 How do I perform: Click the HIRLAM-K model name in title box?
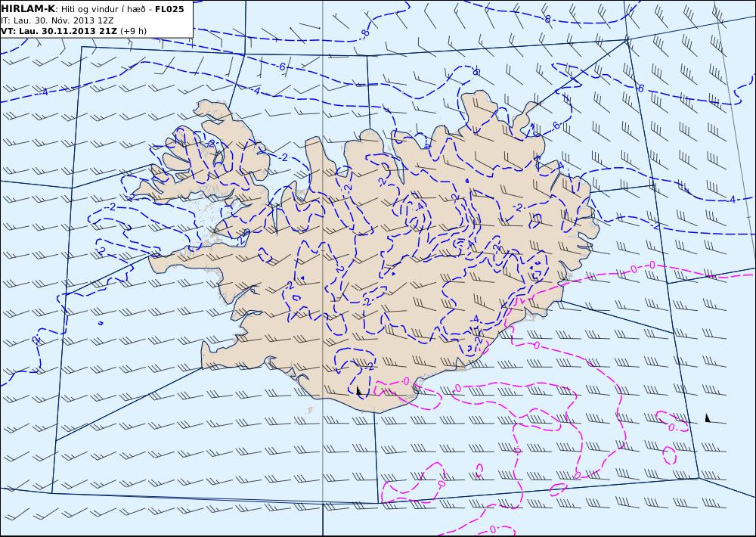28,9
